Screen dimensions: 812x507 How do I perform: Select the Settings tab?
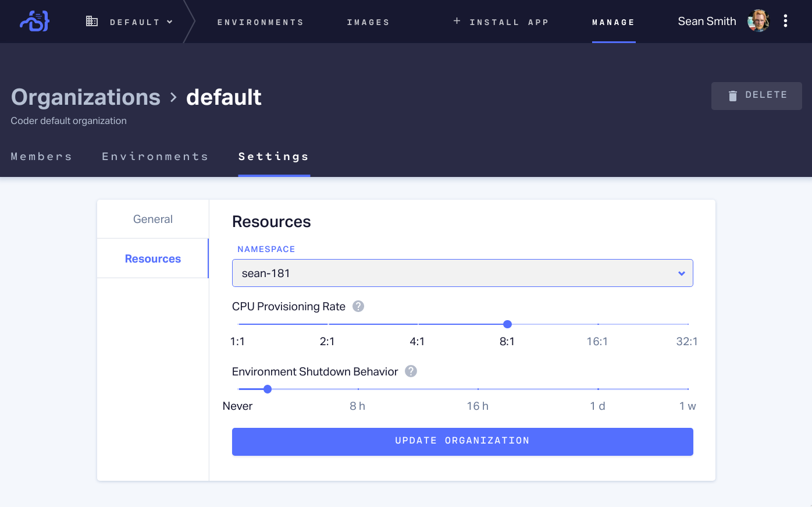point(273,156)
